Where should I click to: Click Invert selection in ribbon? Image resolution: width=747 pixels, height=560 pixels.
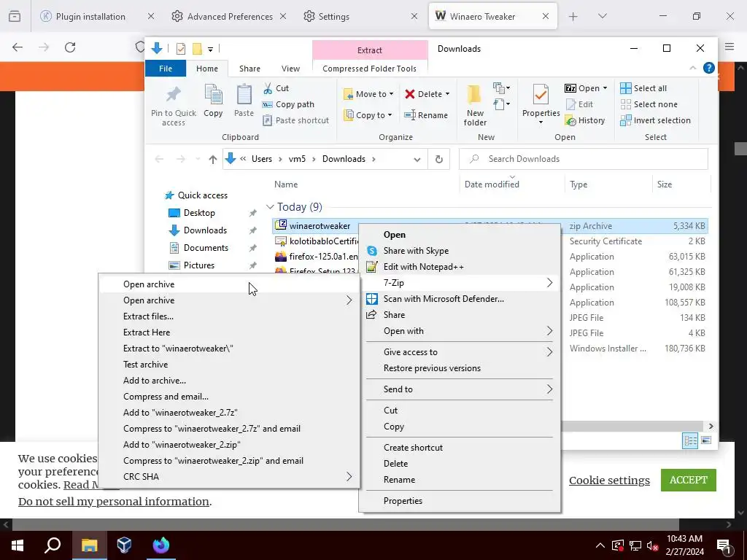click(x=656, y=120)
